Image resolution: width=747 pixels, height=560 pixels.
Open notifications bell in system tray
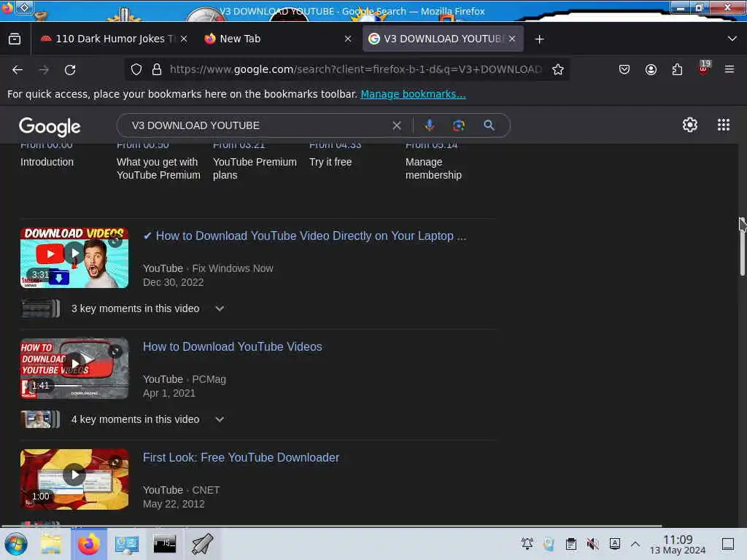[x=527, y=544]
